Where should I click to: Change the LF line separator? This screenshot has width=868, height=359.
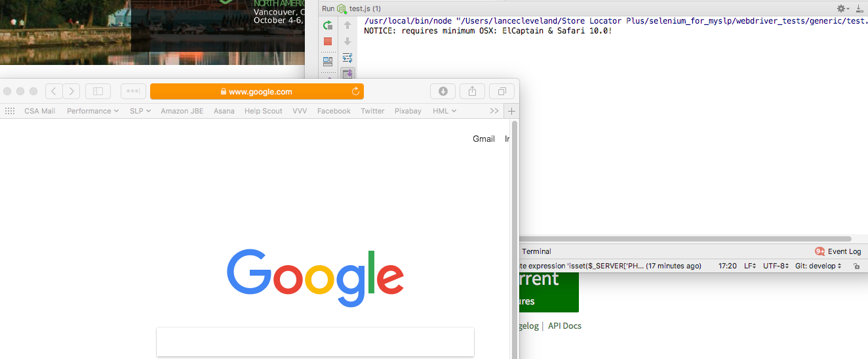(750, 266)
